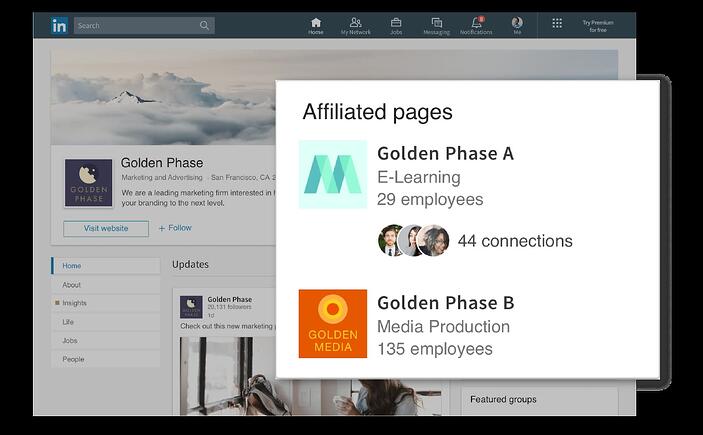The height and width of the screenshot is (435, 703).
Task: Type in the Search input field
Action: pyautogui.click(x=135, y=26)
